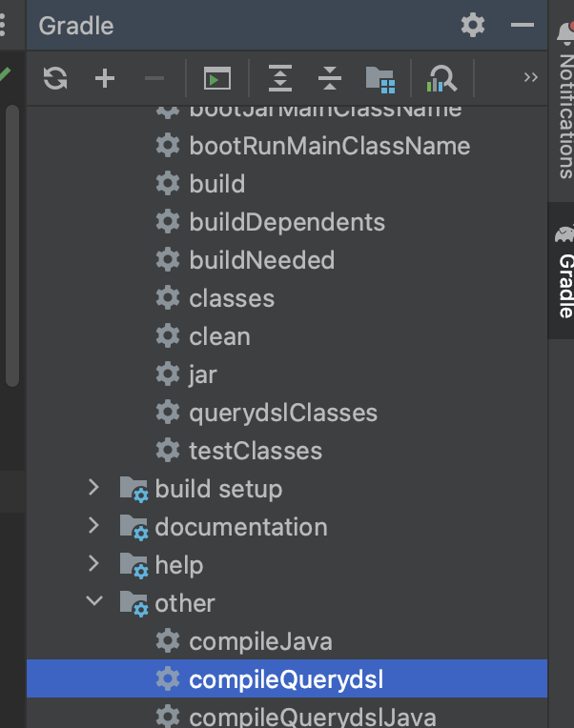Open the Gradle panel settings gear
This screenshot has width=574, height=728.
[473, 26]
